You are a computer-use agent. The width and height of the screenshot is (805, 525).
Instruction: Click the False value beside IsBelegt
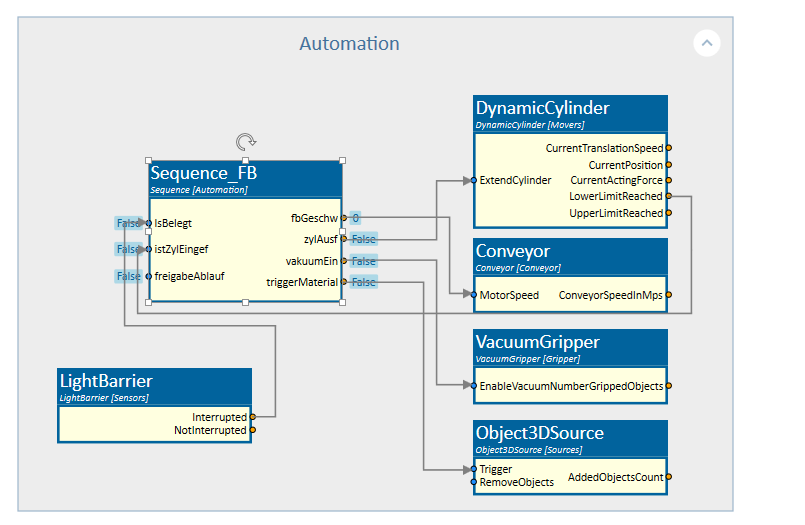click(x=128, y=223)
